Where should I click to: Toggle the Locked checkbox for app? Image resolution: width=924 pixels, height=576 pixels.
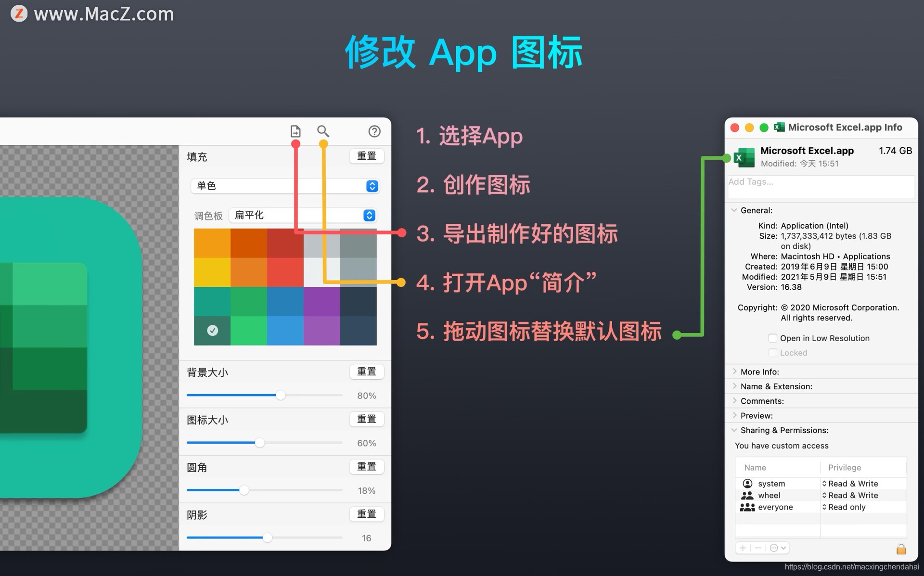coord(771,352)
